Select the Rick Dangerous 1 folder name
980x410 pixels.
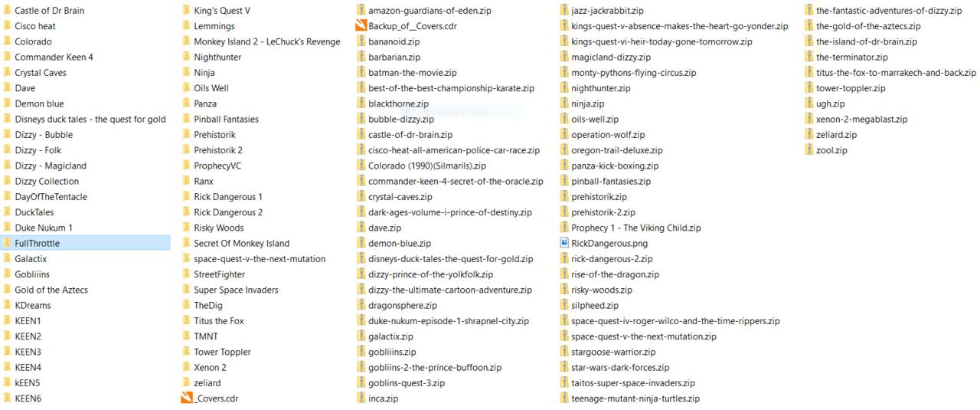228,197
